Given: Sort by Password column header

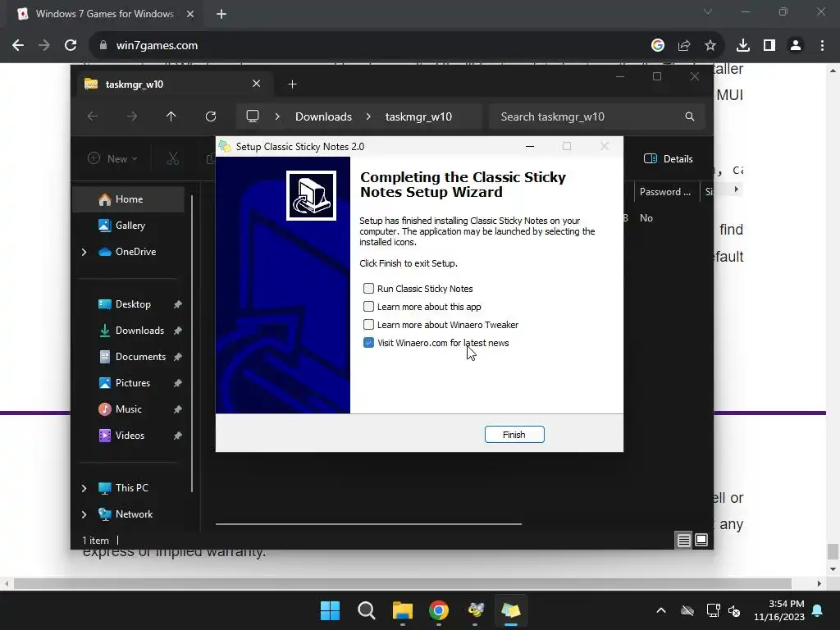Looking at the screenshot, I should [x=666, y=192].
